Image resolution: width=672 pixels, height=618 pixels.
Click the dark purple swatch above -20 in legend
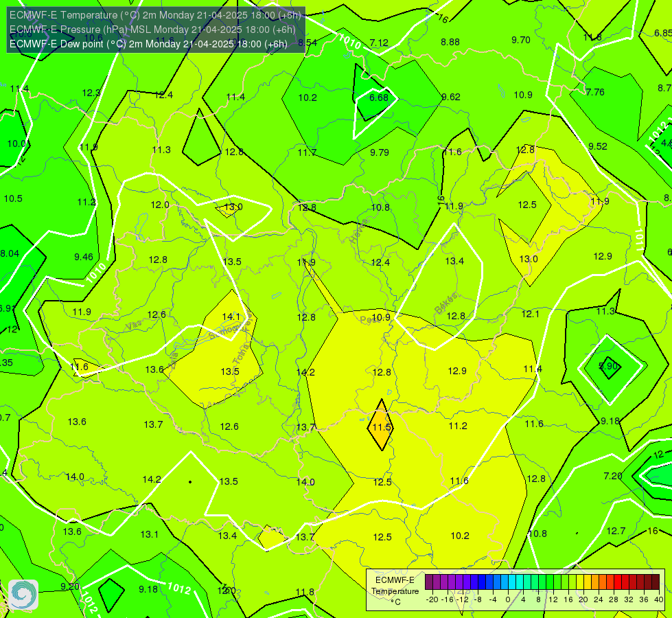pyautogui.click(x=428, y=582)
